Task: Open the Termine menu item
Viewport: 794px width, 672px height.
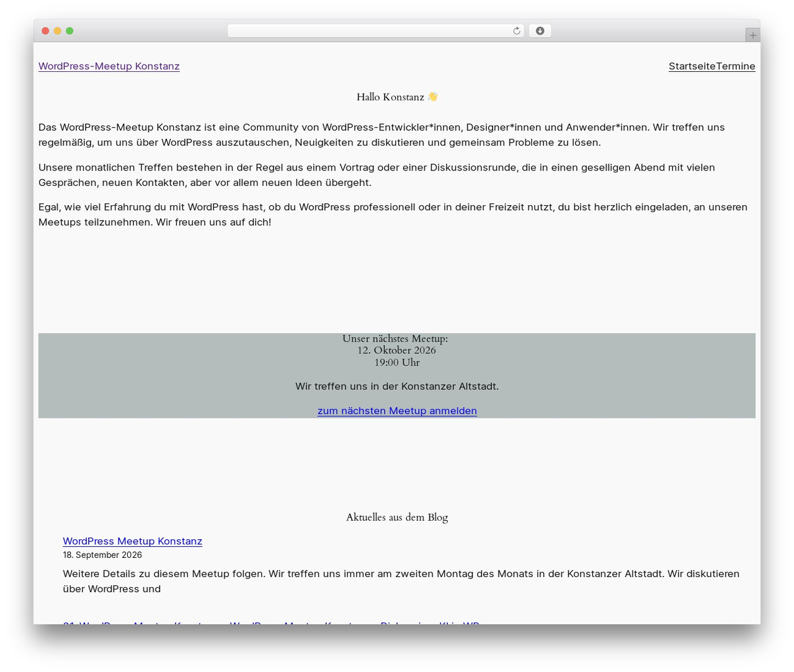Action: click(736, 66)
